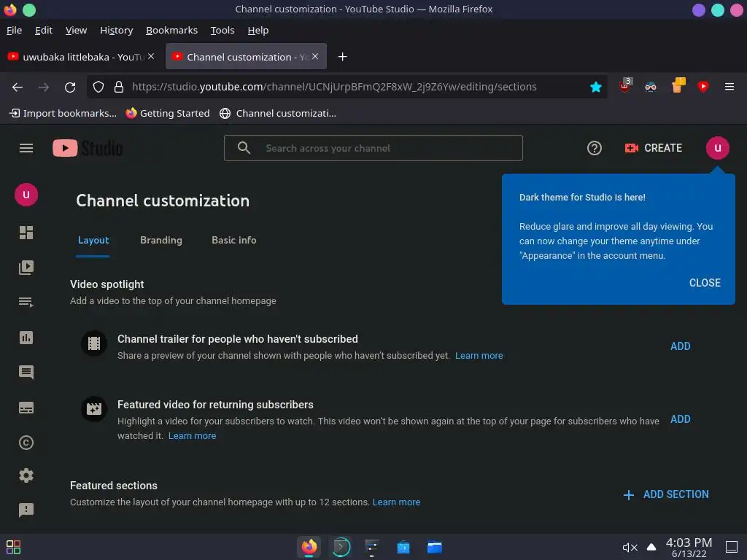The height and width of the screenshot is (560, 747).
Task: Open Learn more link for channel trailer
Action: coord(479,356)
